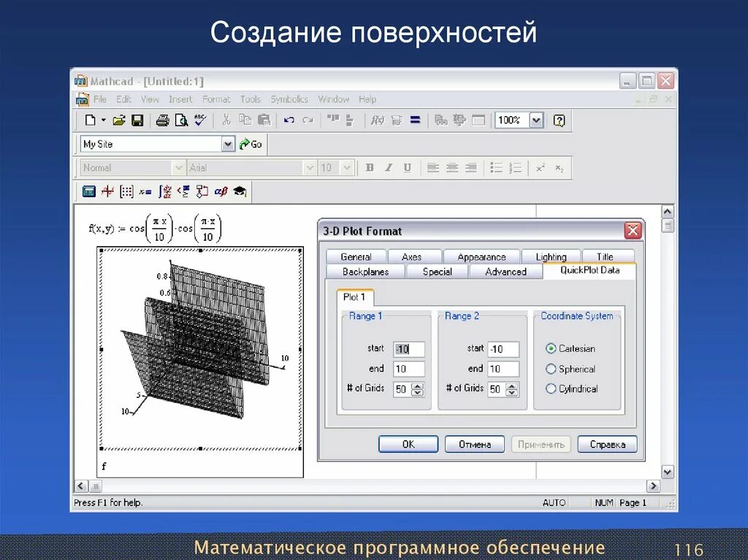
Task: Click Range 1 start field
Action: pos(409,349)
